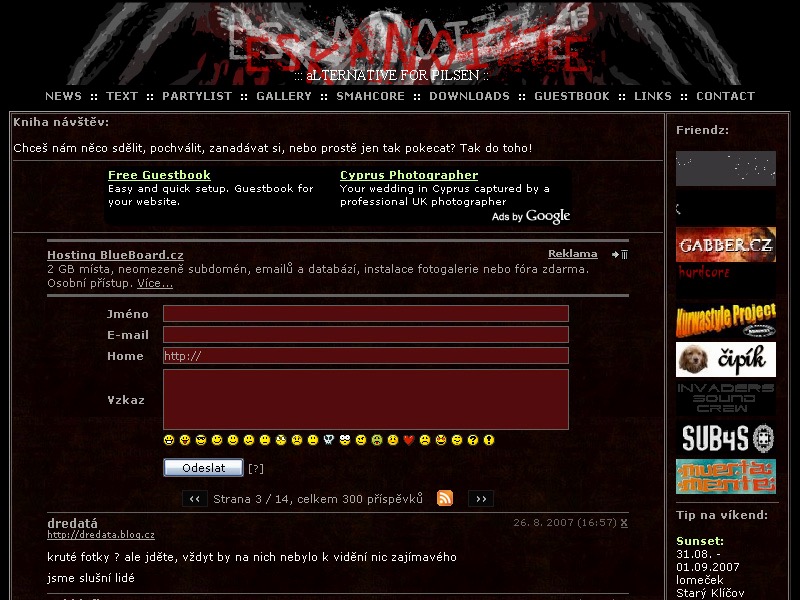Insert the question mark emoticon
800x600 pixels.
click(473, 440)
